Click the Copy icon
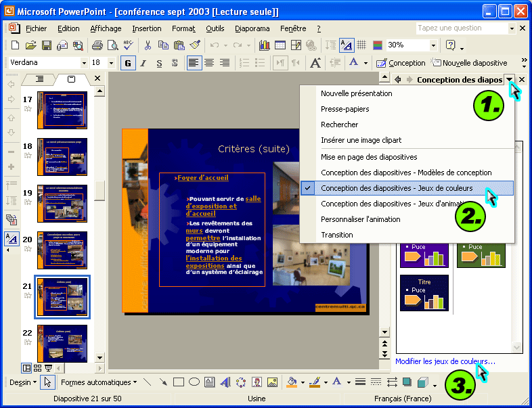 [163, 45]
